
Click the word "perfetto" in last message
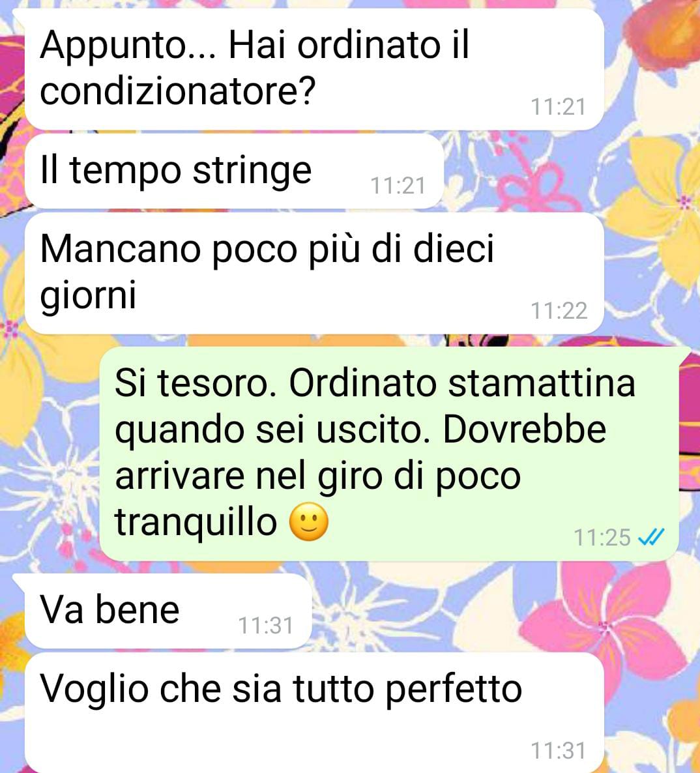pos(454,690)
